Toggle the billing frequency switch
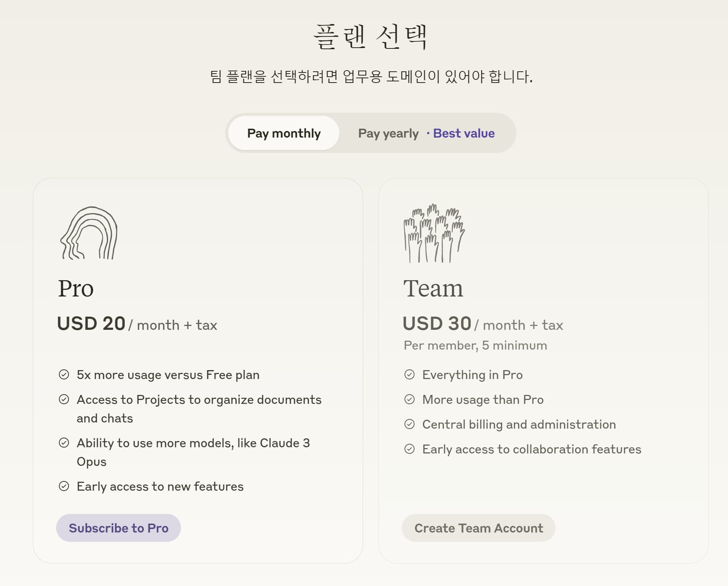This screenshot has width=728, height=586. coord(371,133)
